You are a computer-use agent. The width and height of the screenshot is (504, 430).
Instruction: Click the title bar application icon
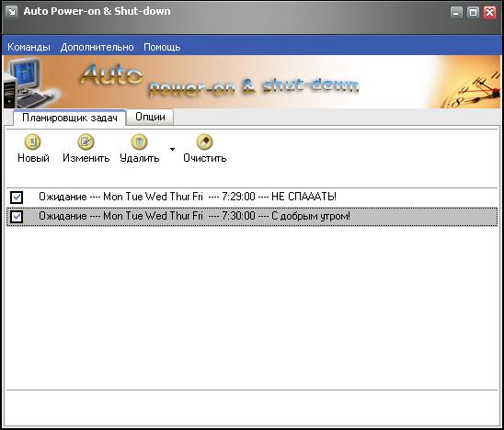(x=12, y=12)
